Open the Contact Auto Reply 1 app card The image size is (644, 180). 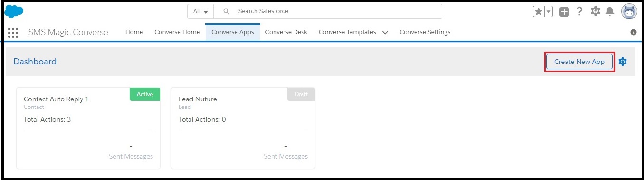[x=88, y=128]
